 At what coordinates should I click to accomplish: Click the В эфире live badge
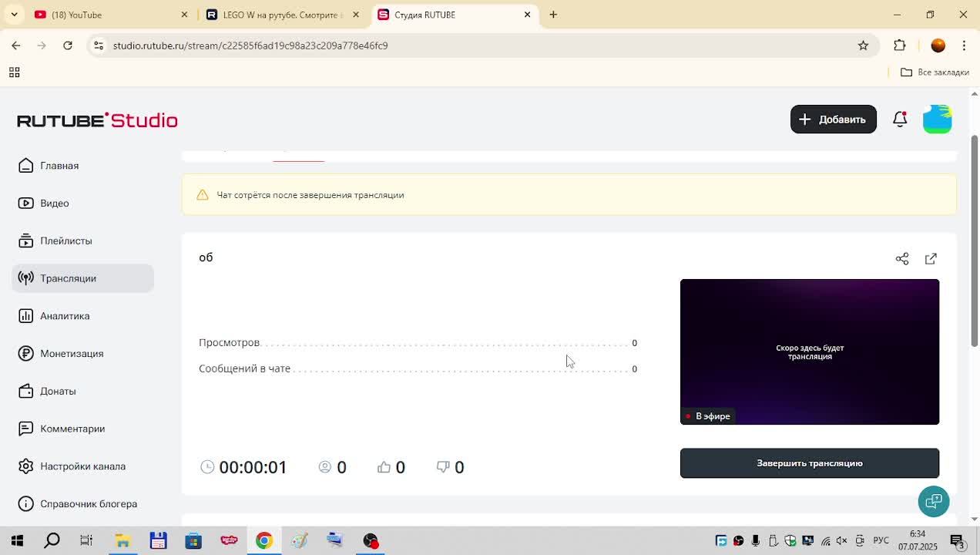pyautogui.click(x=708, y=416)
